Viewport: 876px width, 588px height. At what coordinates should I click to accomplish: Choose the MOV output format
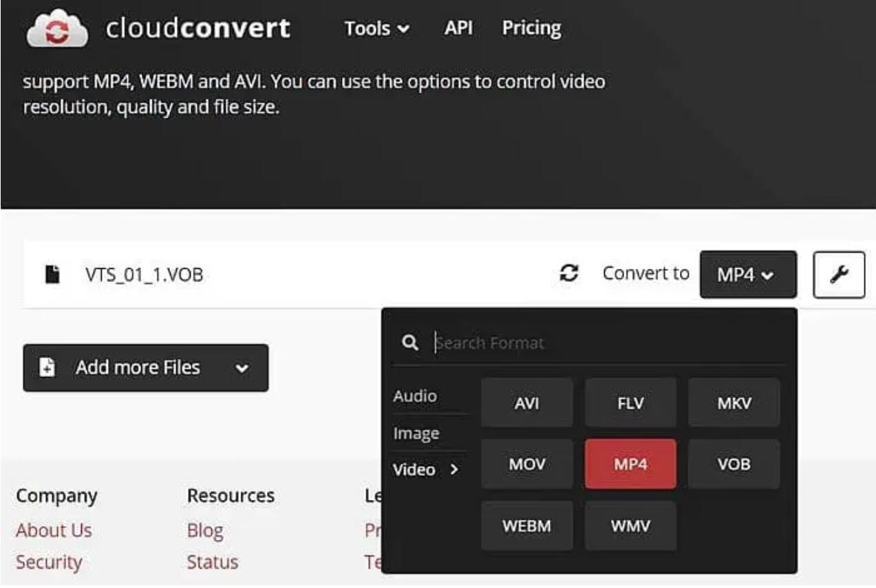pyautogui.click(x=527, y=464)
